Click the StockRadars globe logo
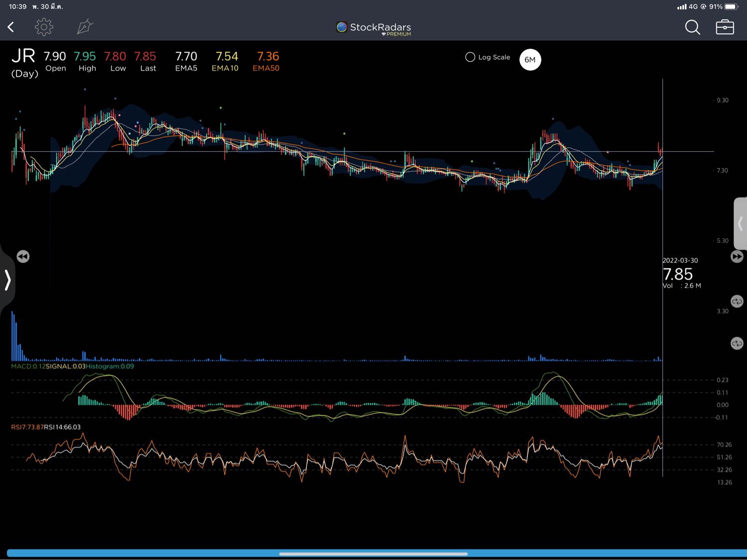Image resolution: width=747 pixels, height=560 pixels. (x=342, y=27)
